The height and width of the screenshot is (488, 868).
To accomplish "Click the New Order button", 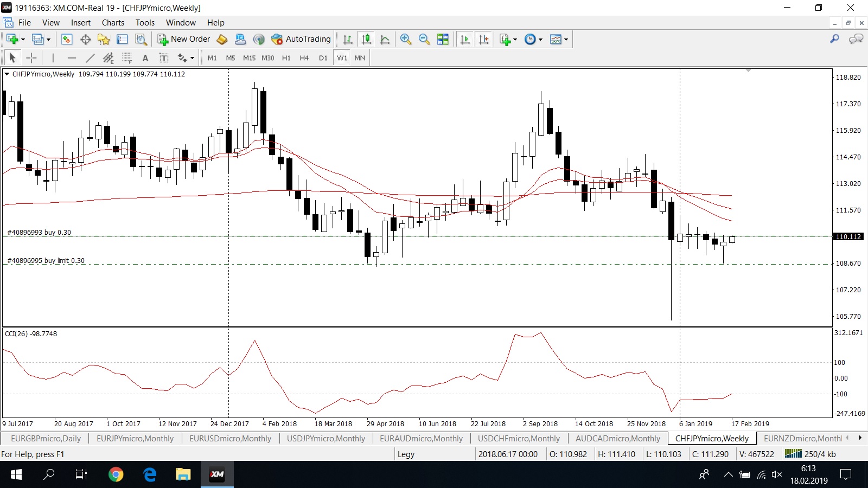I will (184, 39).
